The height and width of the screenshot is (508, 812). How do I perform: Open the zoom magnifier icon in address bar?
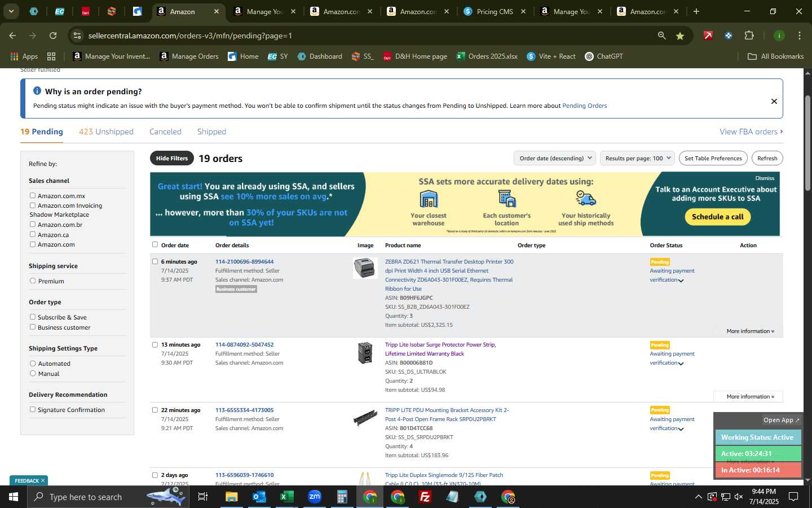(x=661, y=36)
